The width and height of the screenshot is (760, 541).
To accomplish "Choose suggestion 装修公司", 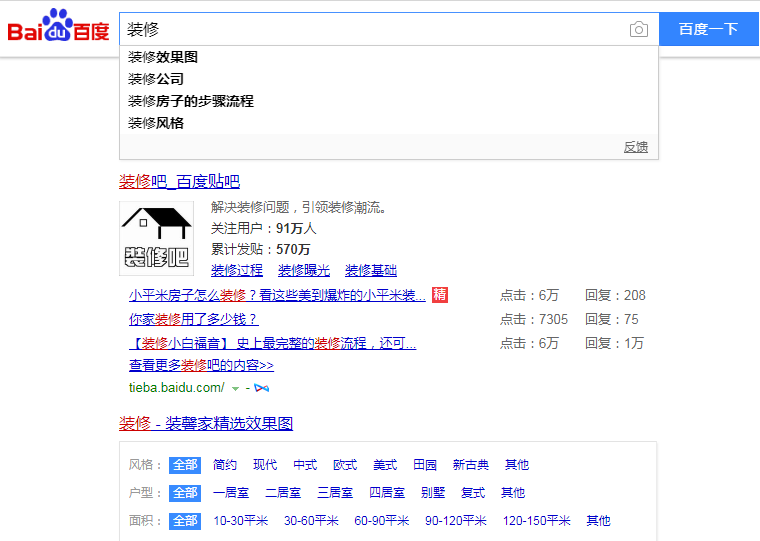I will click(156, 79).
